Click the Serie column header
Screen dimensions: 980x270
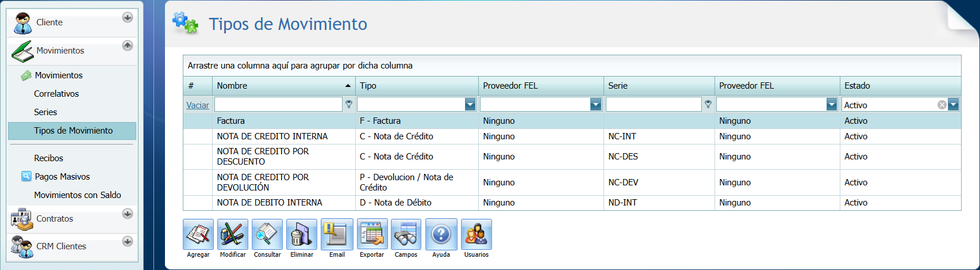(659, 86)
